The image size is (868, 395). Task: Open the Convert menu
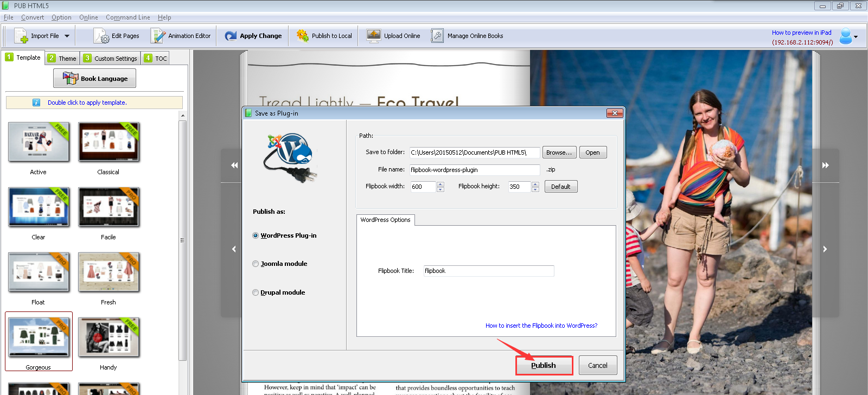pos(33,17)
